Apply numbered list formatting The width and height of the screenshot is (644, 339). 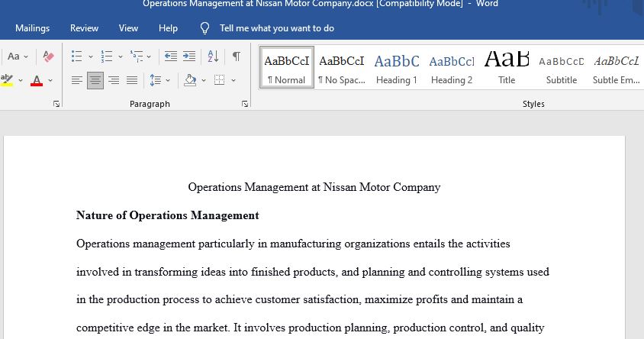[x=107, y=56]
